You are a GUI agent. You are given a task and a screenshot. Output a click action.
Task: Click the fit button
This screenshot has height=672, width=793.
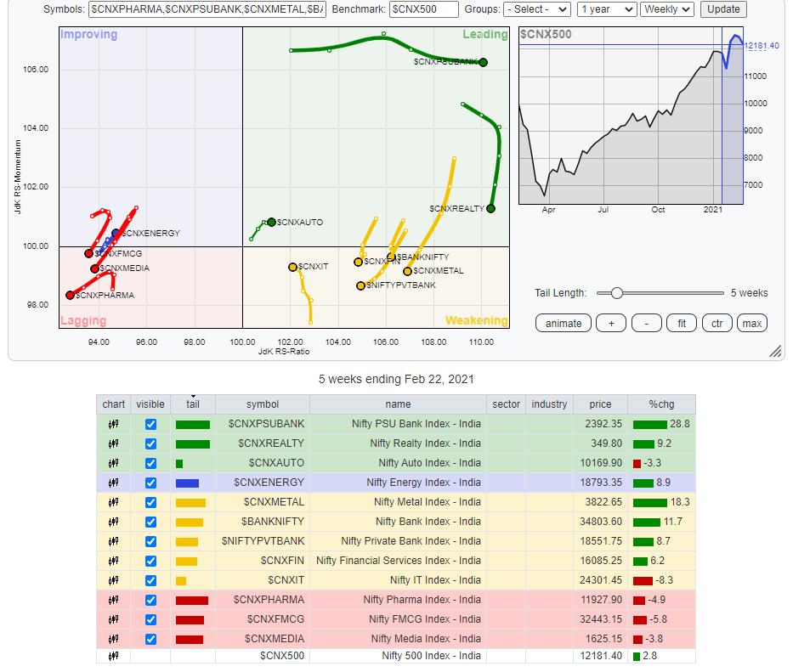click(682, 324)
